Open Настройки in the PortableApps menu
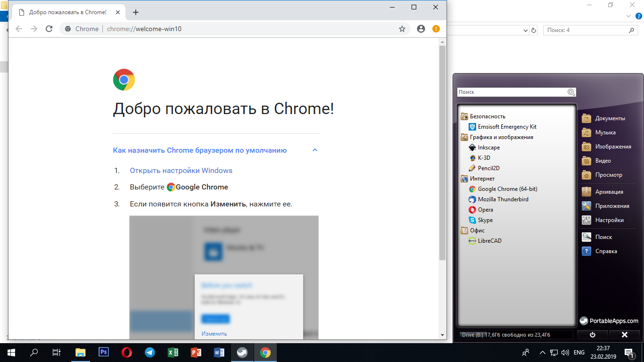 (603, 220)
